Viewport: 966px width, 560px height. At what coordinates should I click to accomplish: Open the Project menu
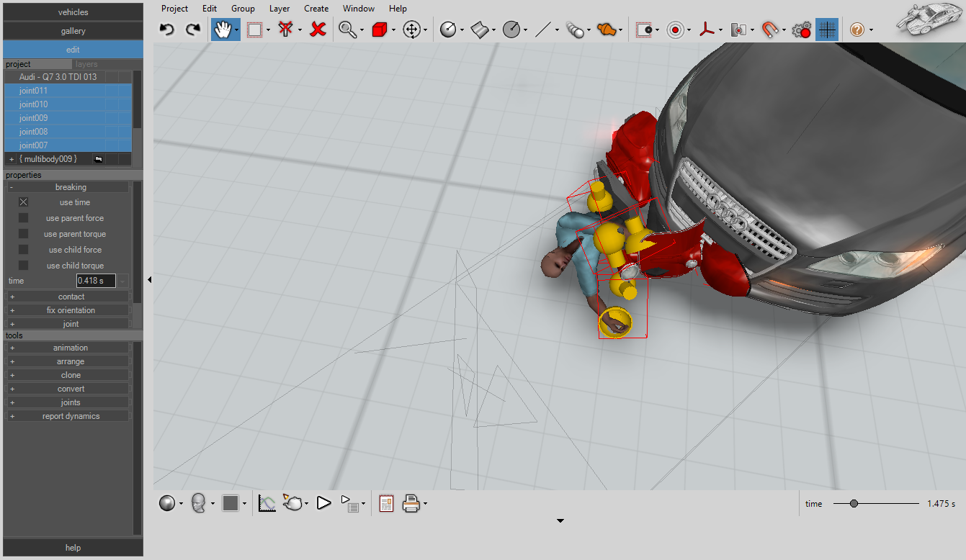[x=174, y=9]
